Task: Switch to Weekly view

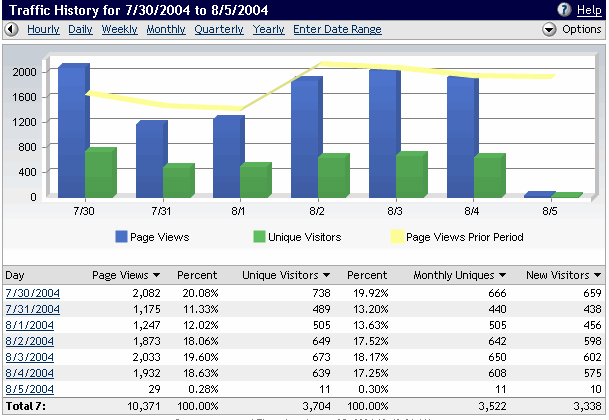Action: (x=120, y=30)
